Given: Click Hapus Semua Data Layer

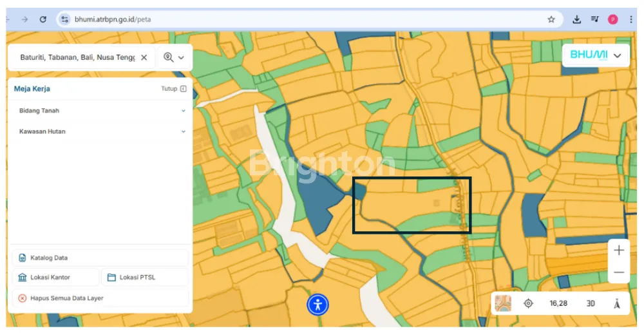Looking at the screenshot, I should [x=100, y=298].
